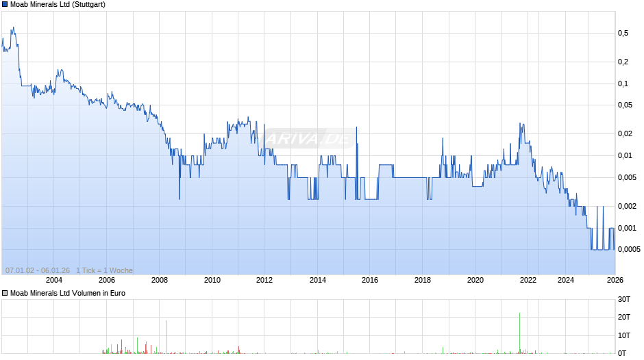Click the 0,02 price axis label
The width and height of the screenshot is (644, 360).
click(625, 134)
